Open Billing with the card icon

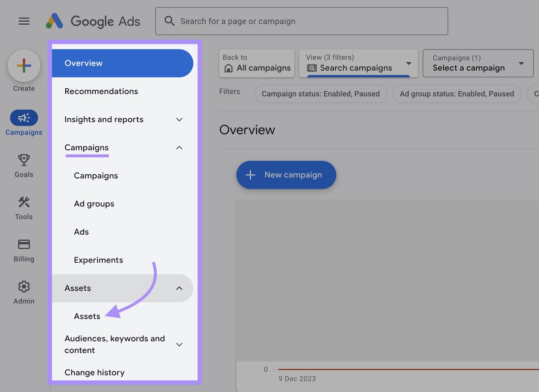point(24,245)
